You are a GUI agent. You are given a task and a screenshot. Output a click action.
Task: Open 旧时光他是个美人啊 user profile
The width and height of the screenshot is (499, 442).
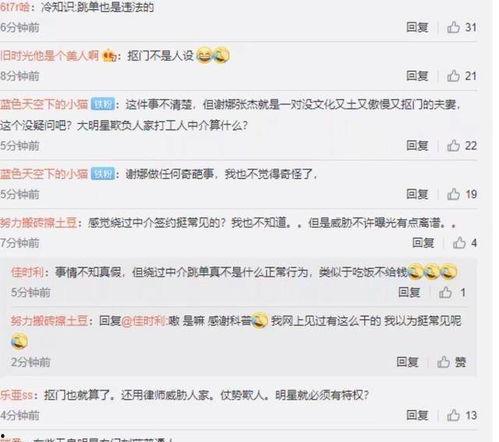click(49, 56)
